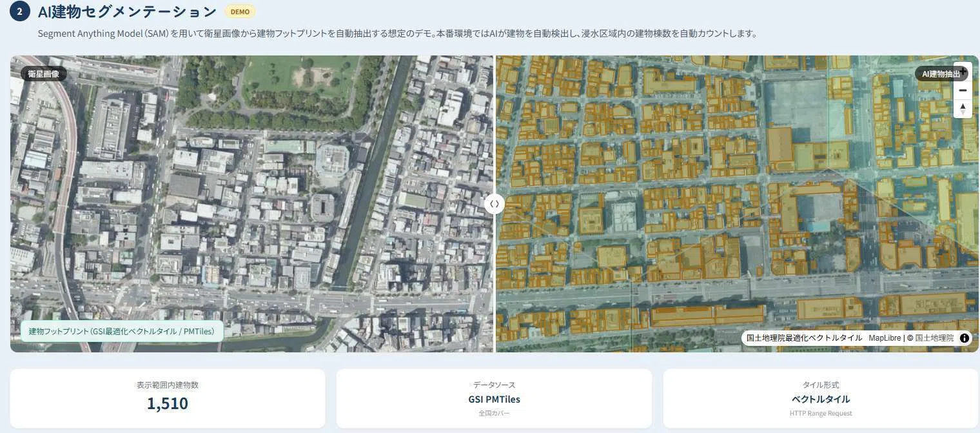Grab the image comparison slider handle
Image resolution: width=980 pixels, height=433 pixels.
[494, 204]
